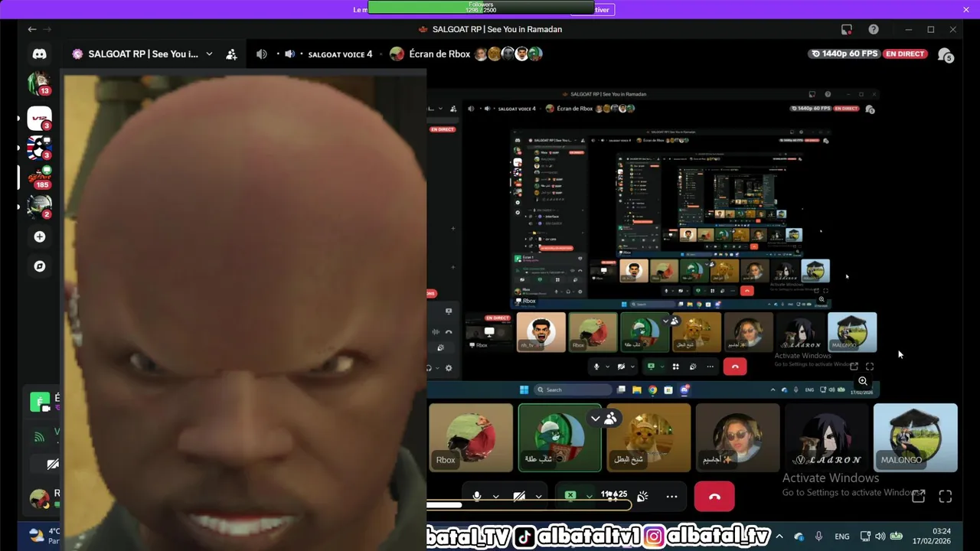The height and width of the screenshot is (551, 980).
Task: Pop out stream window icon
Action: coord(918,497)
